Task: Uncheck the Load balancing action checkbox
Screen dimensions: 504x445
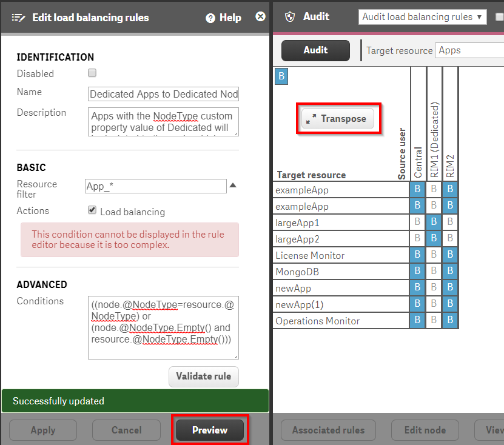Action: (x=92, y=210)
